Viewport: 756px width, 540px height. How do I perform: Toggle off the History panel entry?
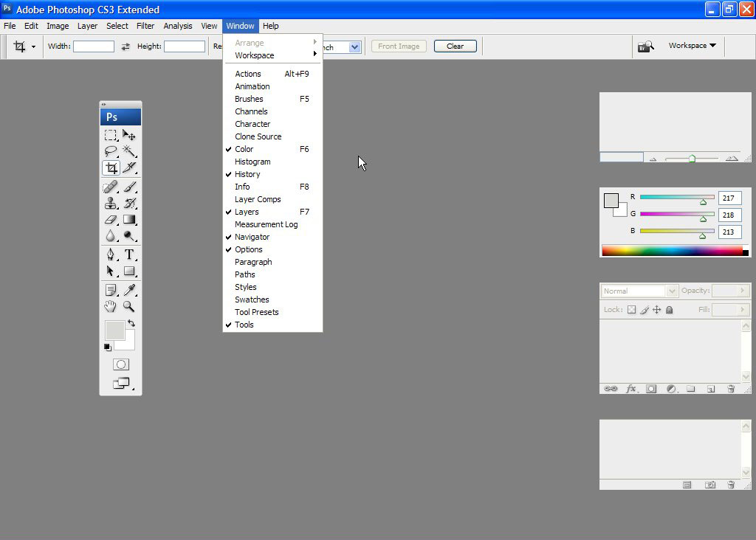pos(247,174)
